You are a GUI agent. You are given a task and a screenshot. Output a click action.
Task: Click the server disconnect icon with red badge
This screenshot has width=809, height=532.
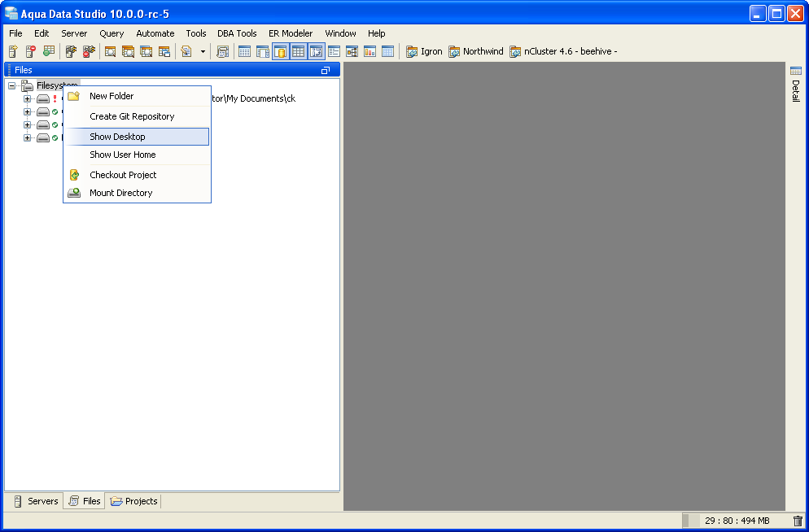[89, 51]
